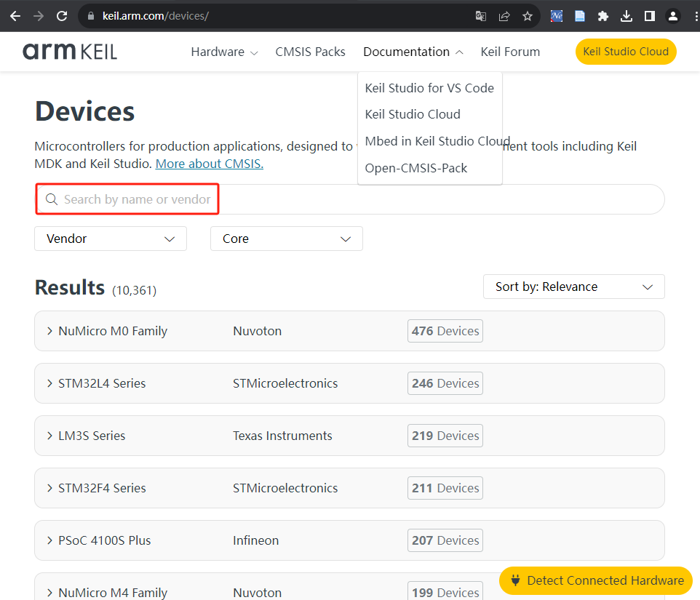Viewport: 700px width, 600px height.
Task: Click the 219 Devices badge
Action: (445, 436)
